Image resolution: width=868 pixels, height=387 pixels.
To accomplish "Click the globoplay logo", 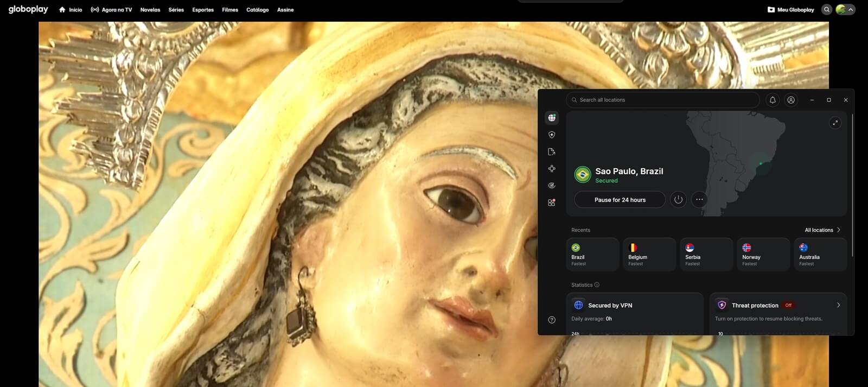I will click(x=28, y=9).
